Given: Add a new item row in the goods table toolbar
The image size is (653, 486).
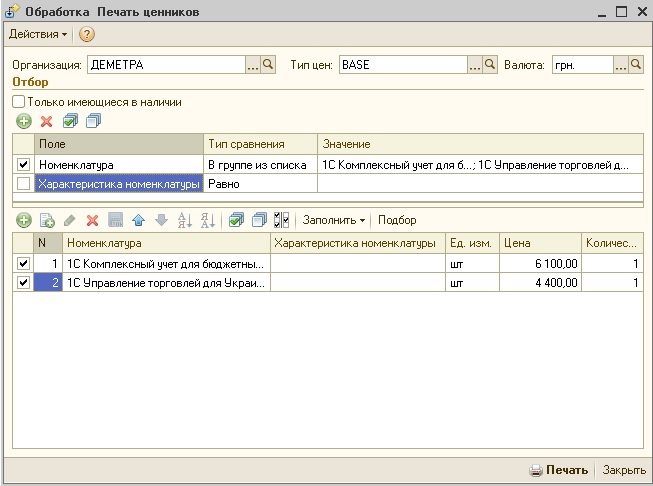Looking at the screenshot, I should click(x=24, y=220).
